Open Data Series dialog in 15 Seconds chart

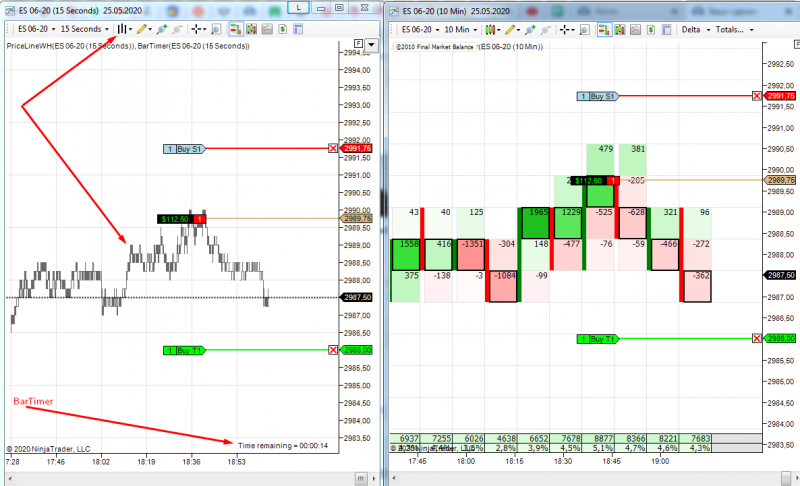[252, 29]
